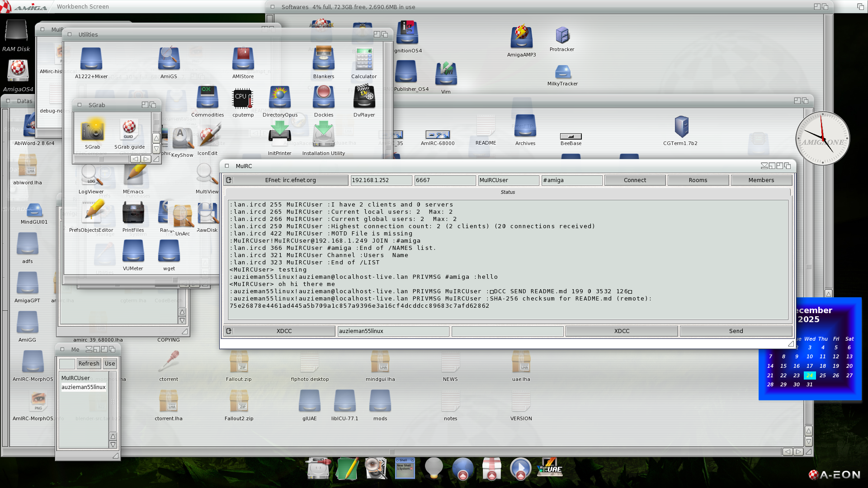Open the BeeBase icon
Image resolution: width=868 pixels, height=488 pixels.
(571, 136)
